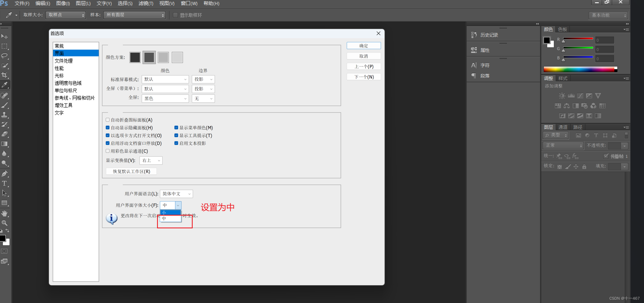
Task: Switch to the 通道 tab
Action: click(562, 127)
